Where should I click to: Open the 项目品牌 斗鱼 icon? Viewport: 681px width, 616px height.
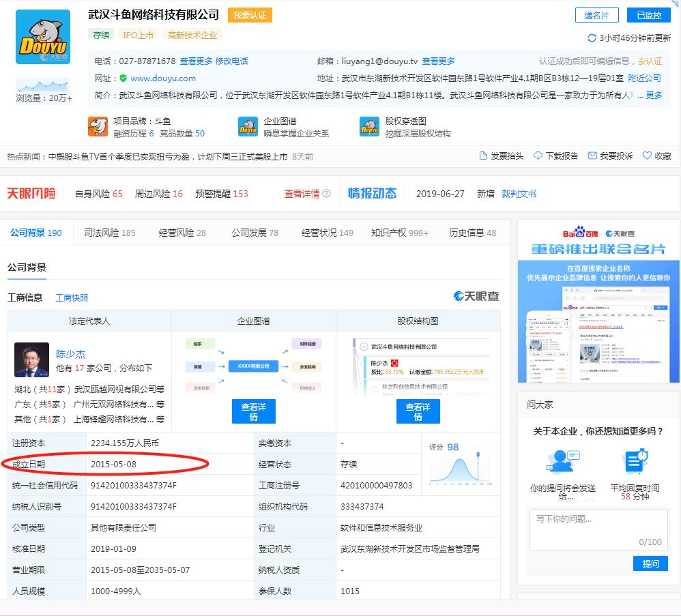coord(98,127)
